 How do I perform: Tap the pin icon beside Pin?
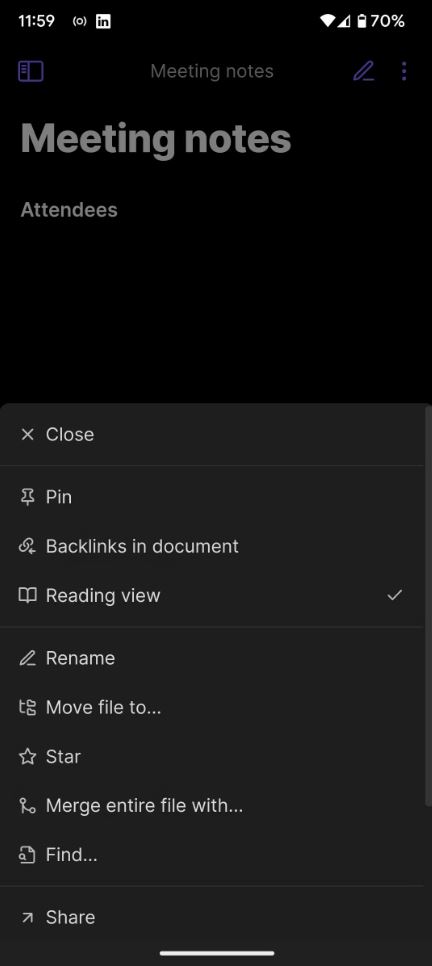[27, 497]
